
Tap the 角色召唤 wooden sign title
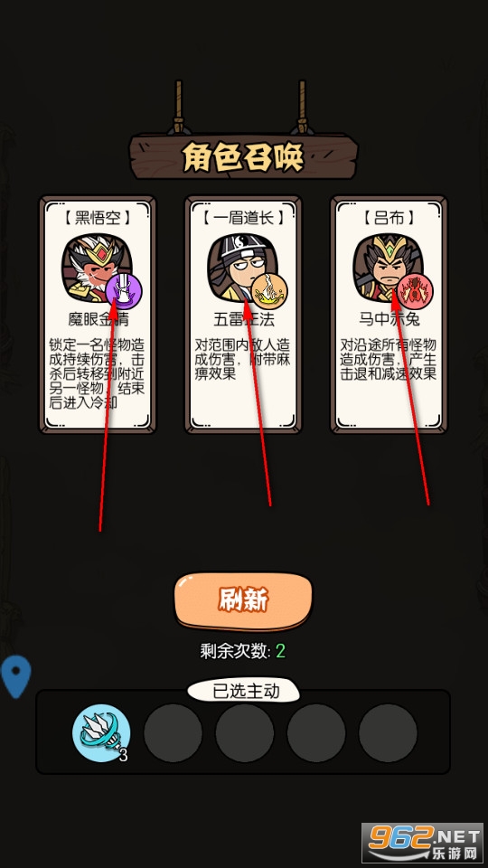(243, 157)
